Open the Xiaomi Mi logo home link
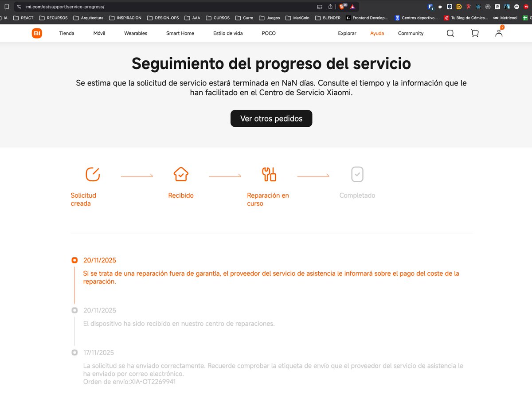 pyautogui.click(x=37, y=33)
